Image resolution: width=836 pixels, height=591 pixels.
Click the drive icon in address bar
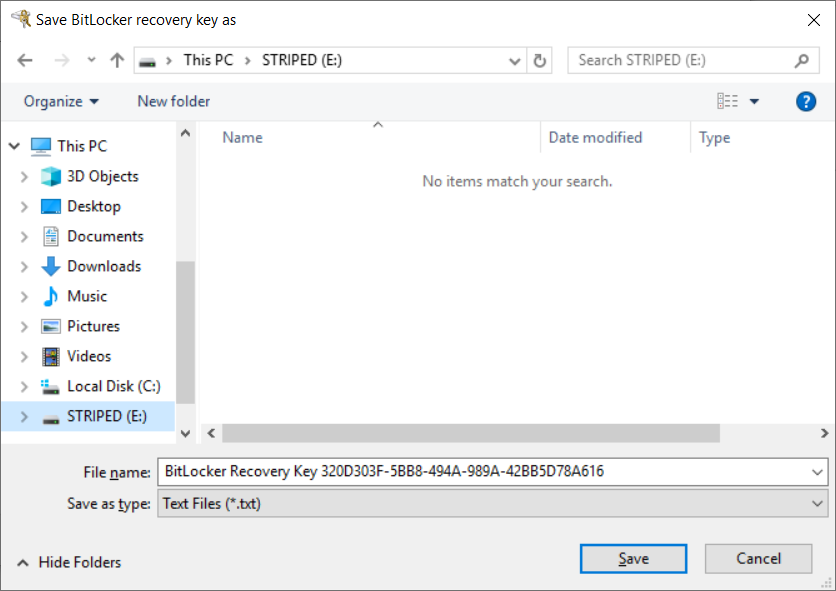pos(147,61)
